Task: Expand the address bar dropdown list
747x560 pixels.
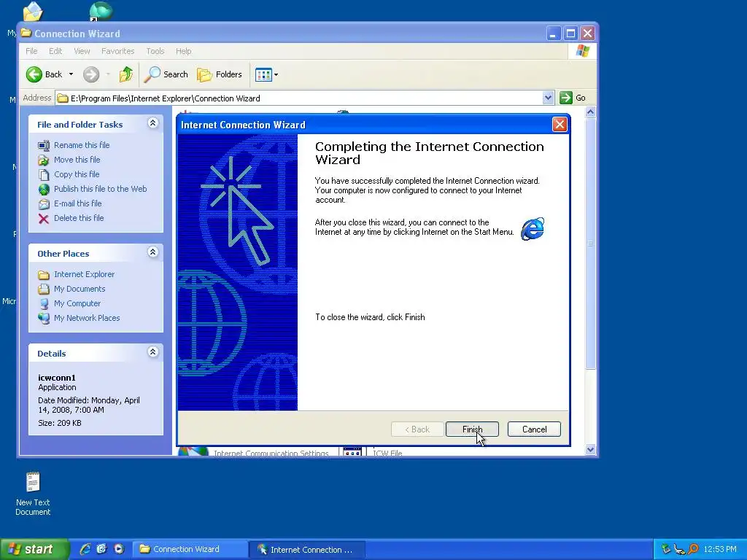Action: [x=548, y=98]
